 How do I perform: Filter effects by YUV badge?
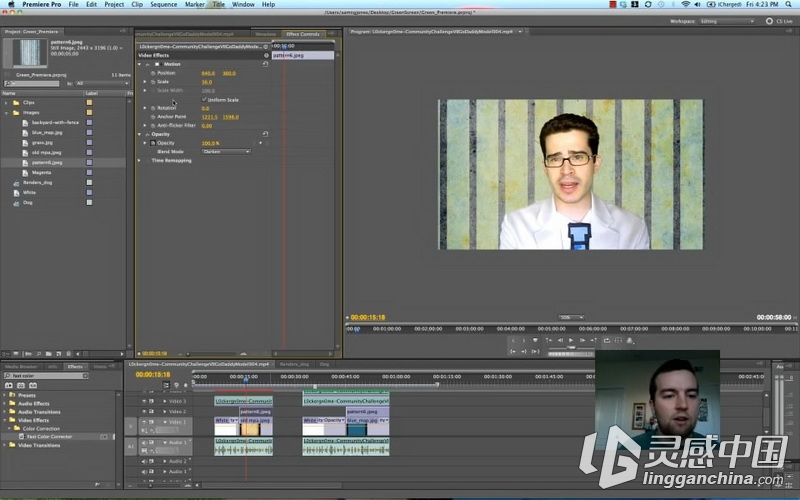[33, 385]
